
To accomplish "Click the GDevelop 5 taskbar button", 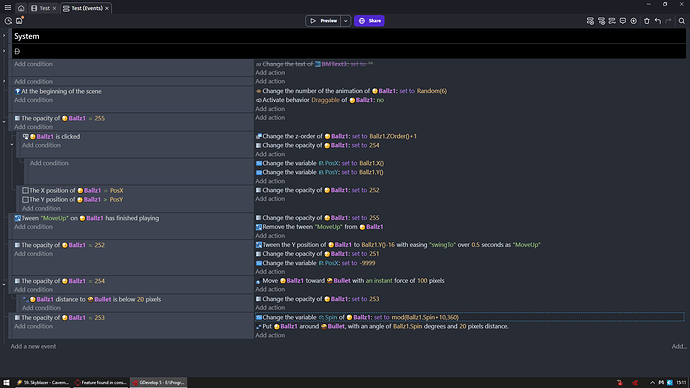I will click(x=158, y=383).
